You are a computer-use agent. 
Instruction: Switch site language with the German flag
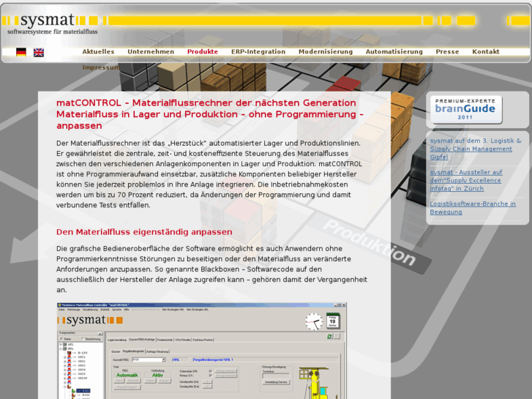(21, 52)
